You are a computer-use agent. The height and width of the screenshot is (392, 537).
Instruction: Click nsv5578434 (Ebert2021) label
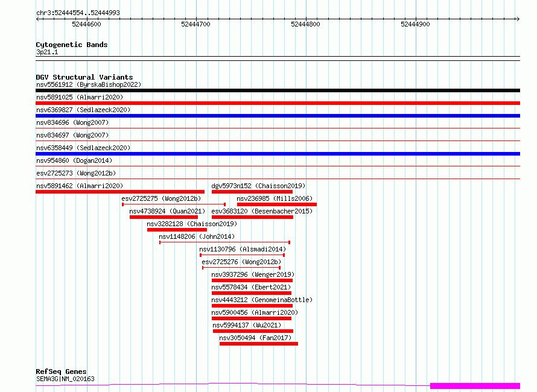(x=251, y=287)
